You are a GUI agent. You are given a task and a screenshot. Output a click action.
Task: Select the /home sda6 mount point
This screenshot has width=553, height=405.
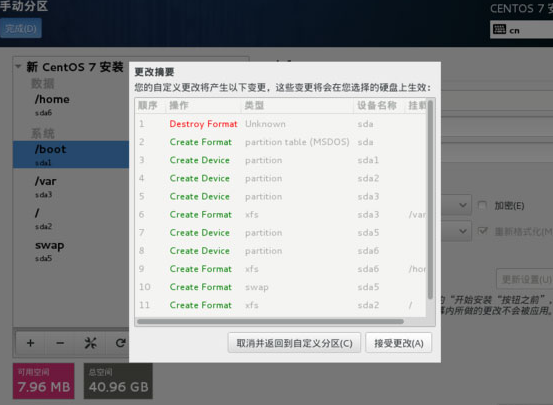(x=71, y=105)
